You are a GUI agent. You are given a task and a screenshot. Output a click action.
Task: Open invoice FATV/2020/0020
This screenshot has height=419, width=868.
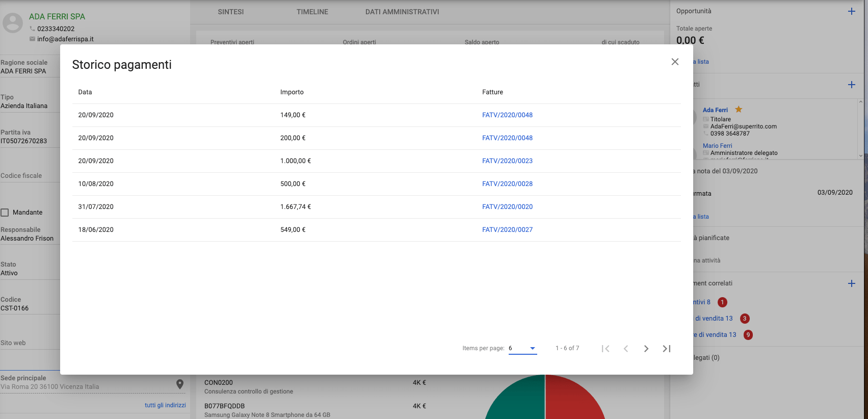pos(507,207)
